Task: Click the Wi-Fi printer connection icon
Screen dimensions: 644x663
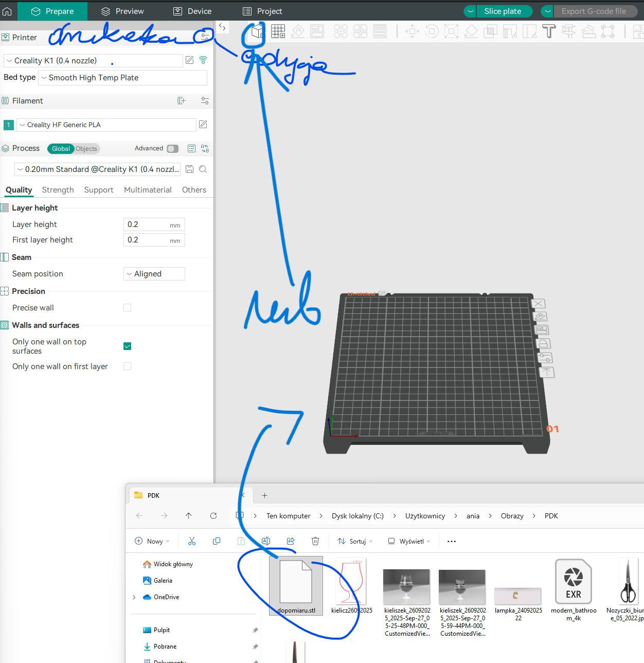Action: [x=203, y=60]
